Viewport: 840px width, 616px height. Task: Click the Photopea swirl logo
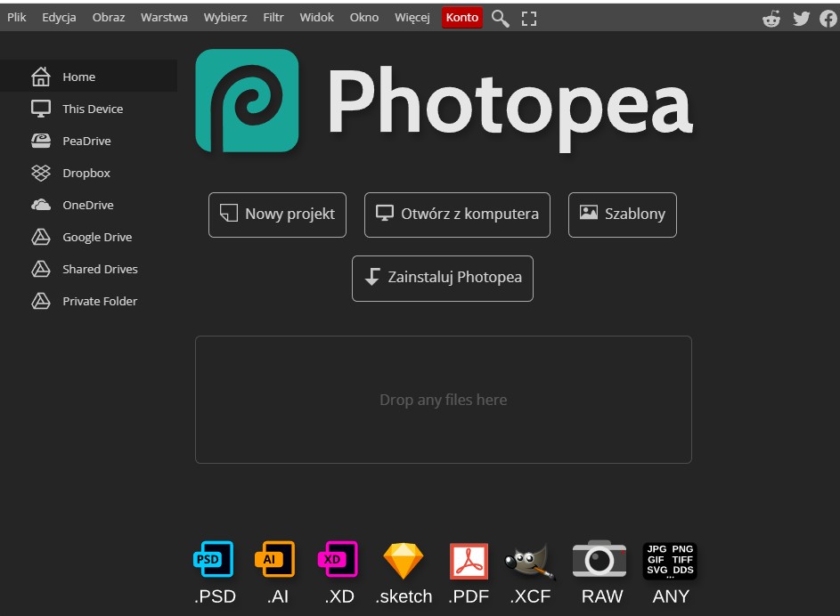pos(246,100)
